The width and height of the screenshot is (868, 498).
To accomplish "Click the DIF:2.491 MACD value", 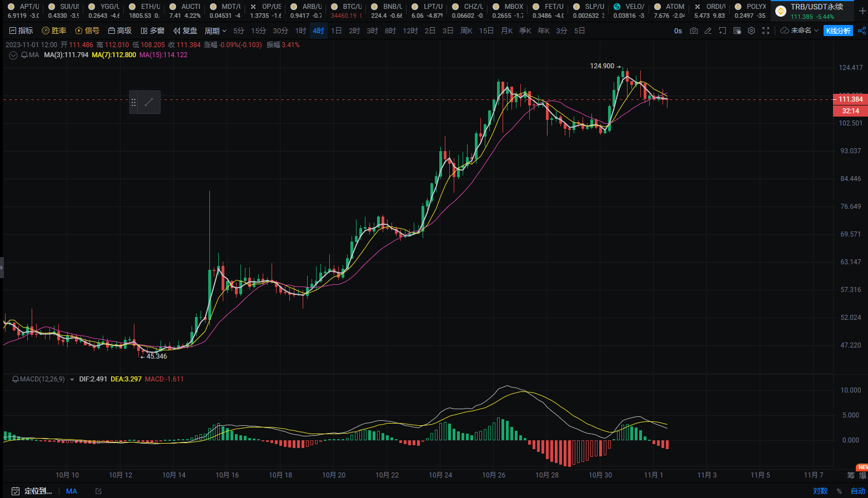I will (93, 379).
